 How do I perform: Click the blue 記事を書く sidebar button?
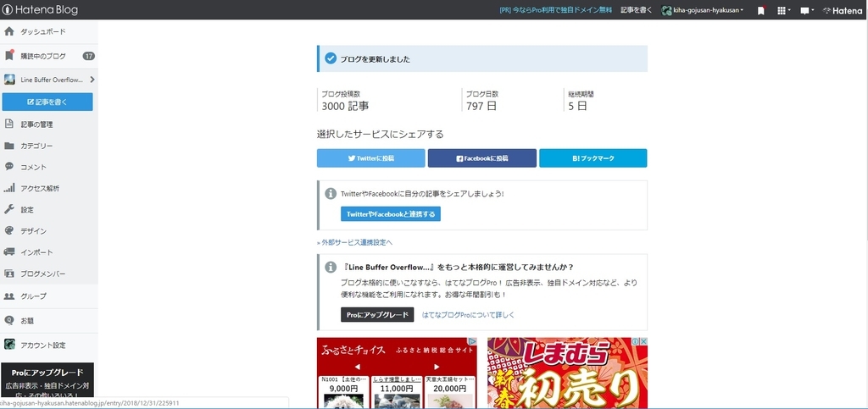tap(47, 102)
